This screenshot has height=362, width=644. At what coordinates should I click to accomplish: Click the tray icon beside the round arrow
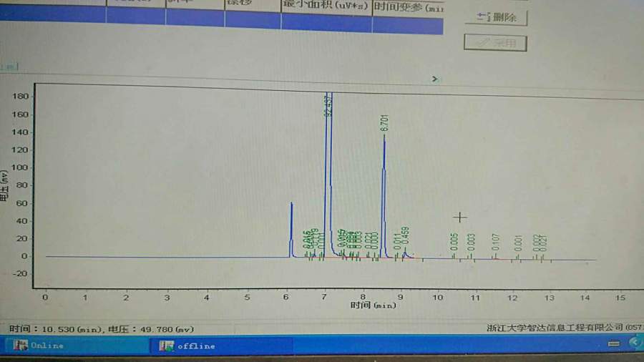point(614,343)
